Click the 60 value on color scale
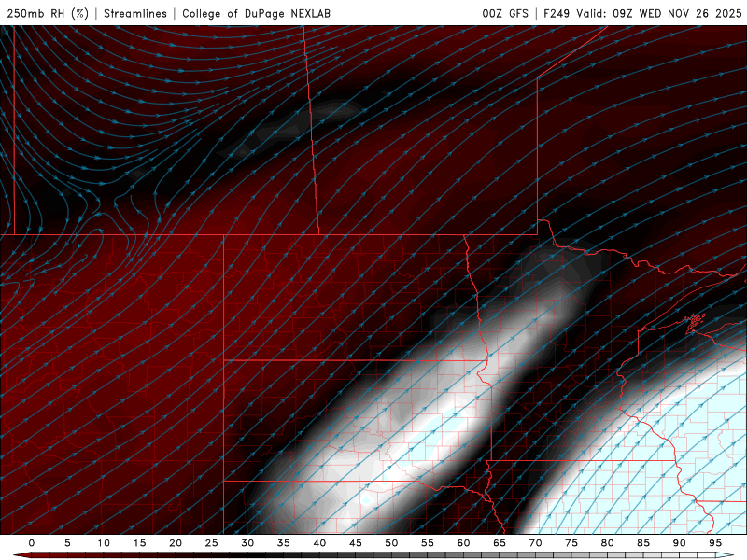 coord(463,543)
